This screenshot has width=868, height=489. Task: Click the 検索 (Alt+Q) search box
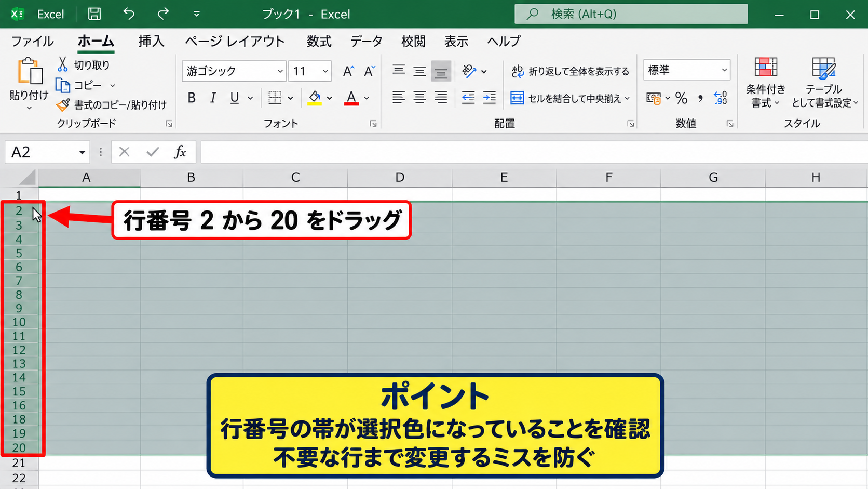click(x=631, y=14)
